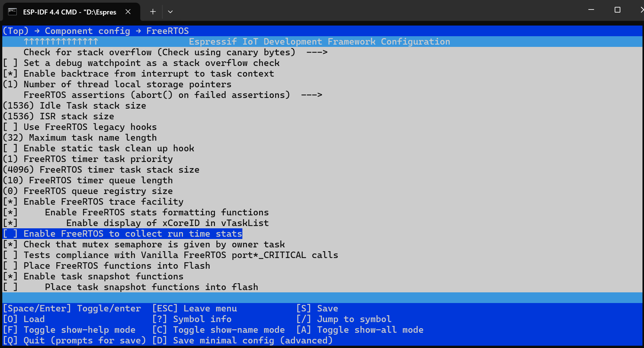Screen dimensions: 644x348
Task: Click the [Q] Quit prompts for save hint
Action: click(x=74, y=340)
